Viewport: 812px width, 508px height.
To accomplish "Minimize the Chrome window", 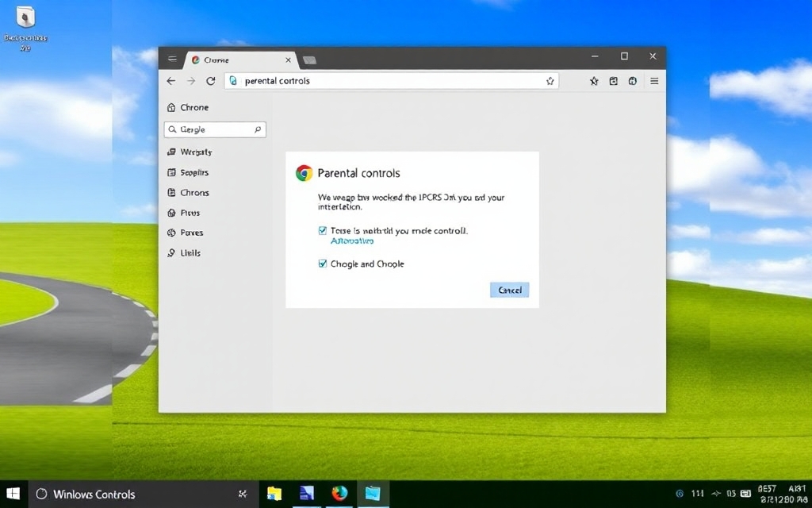I will pos(595,56).
